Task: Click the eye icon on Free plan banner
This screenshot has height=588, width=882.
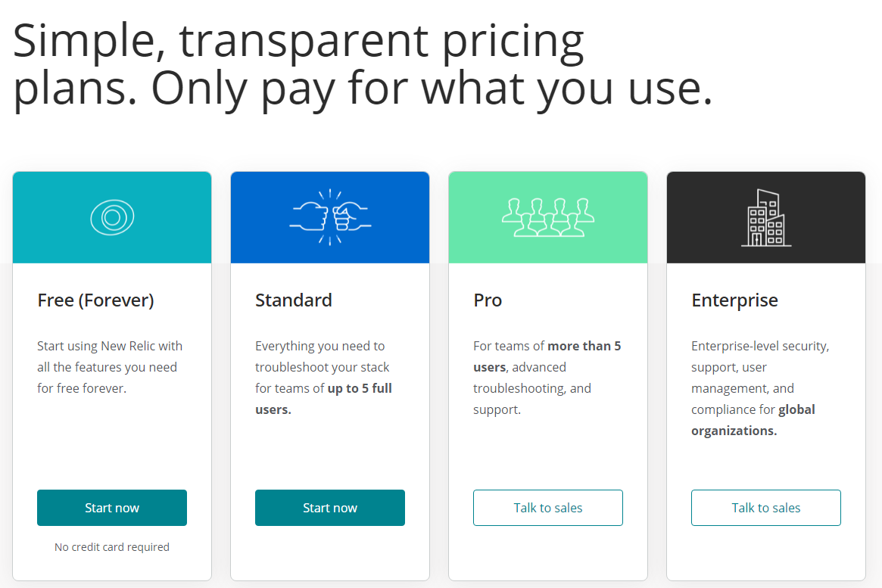Action: point(111,217)
